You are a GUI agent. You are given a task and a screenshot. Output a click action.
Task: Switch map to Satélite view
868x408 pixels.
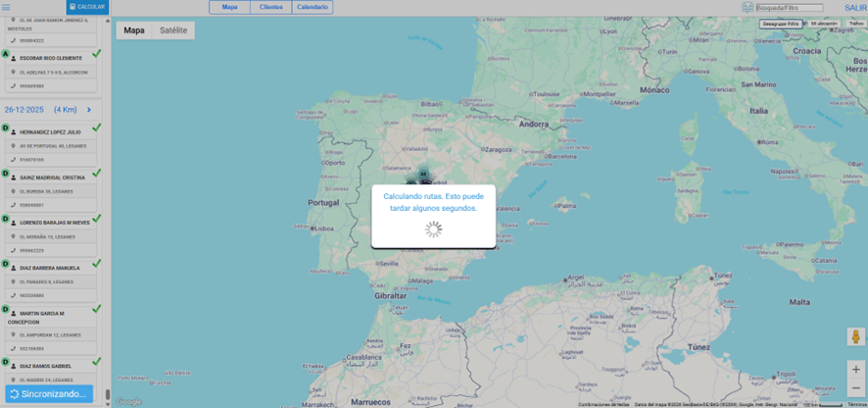click(x=173, y=30)
